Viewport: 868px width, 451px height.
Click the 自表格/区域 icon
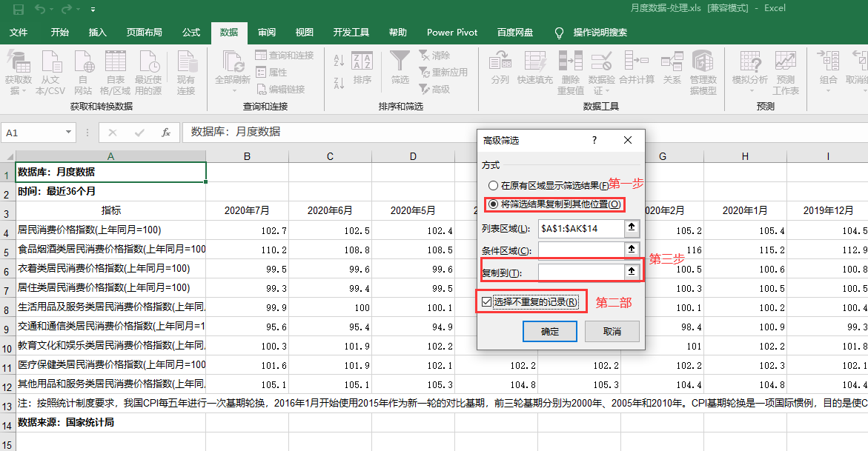pos(115,72)
